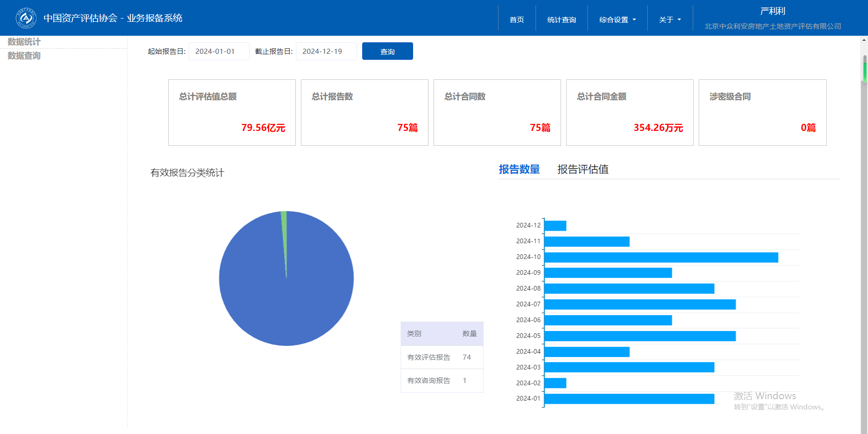This screenshot has height=434, width=868.
Task: Click the vertical scrollbar thumb on right
Action: click(864, 70)
